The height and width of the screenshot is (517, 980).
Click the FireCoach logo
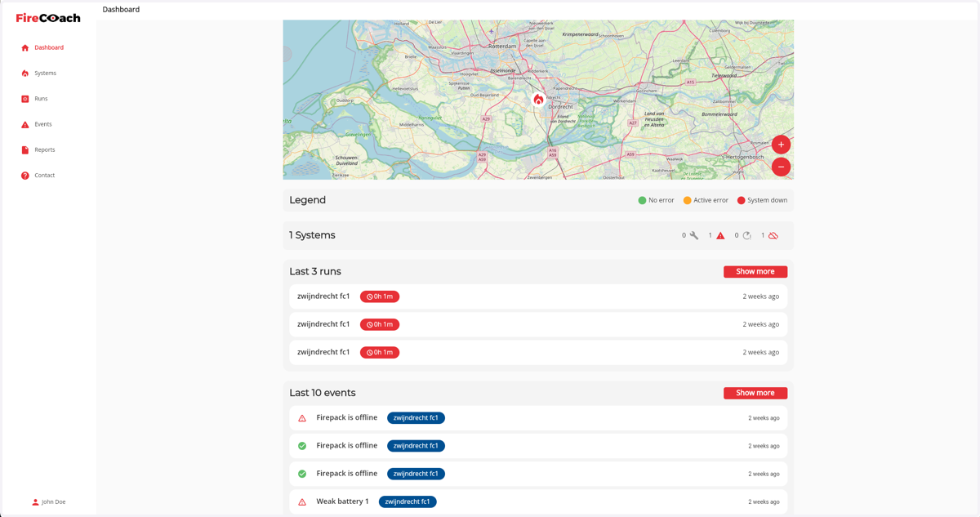click(48, 18)
